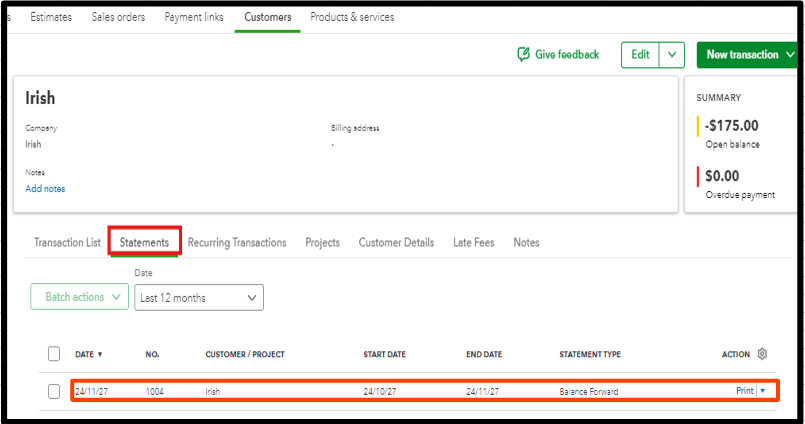The height and width of the screenshot is (424, 805).
Task: Expand the Edit button dropdown arrow
Action: (673, 55)
